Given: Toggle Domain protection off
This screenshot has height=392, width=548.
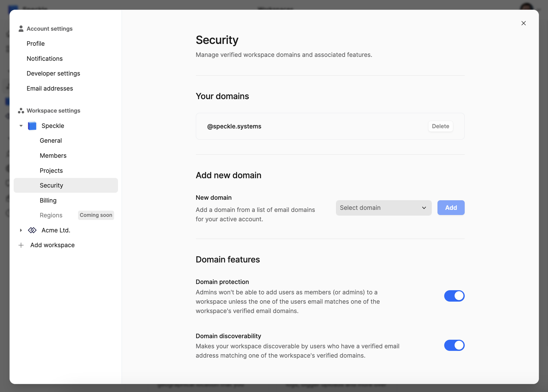Looking at the screenshot, I should click(454, 296).
